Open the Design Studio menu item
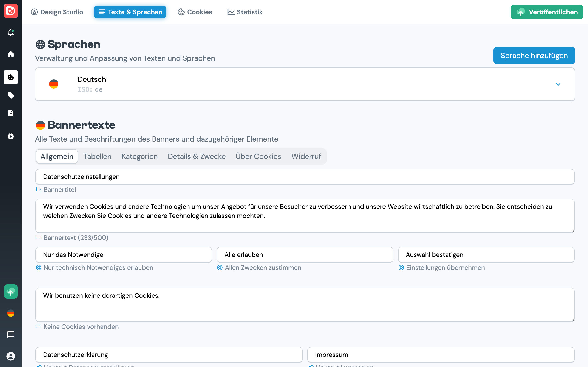588x367 pixels. pyautogui.click(x=57, y=12)
